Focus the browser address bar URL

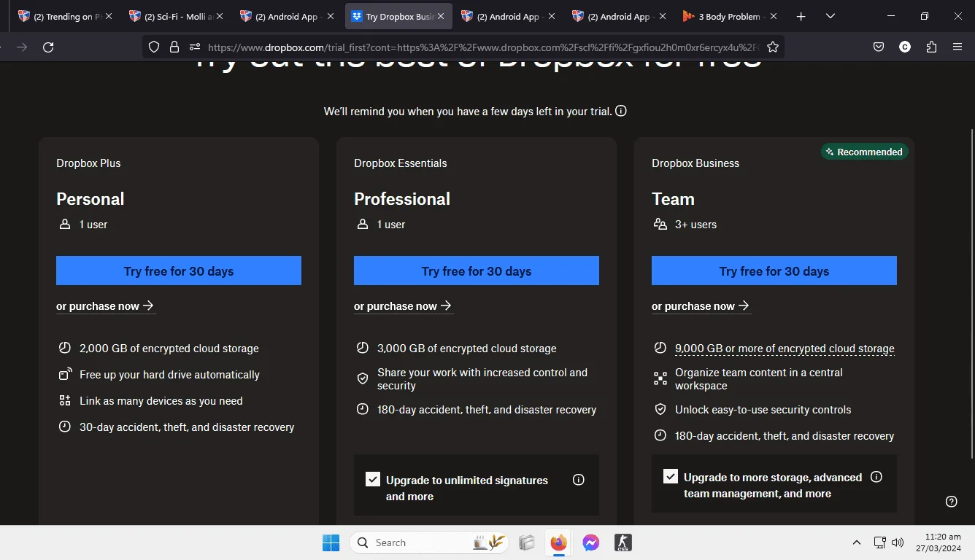coord(482,47)
